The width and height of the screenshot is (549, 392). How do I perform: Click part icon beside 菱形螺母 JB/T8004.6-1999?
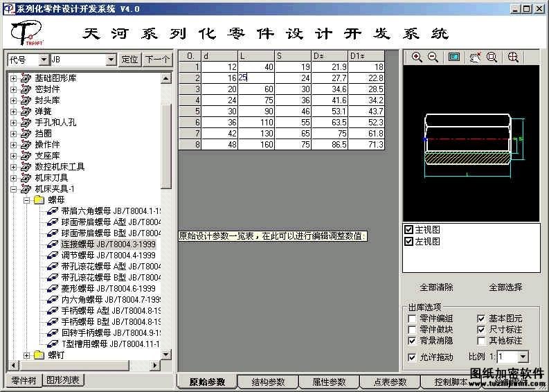tap(53, 289)
